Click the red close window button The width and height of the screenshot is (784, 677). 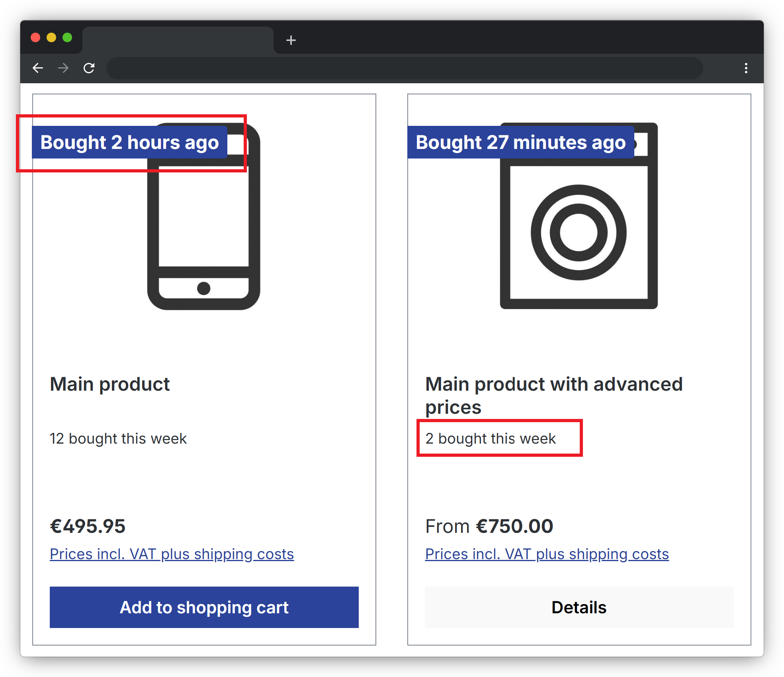[x=35, y=37]
